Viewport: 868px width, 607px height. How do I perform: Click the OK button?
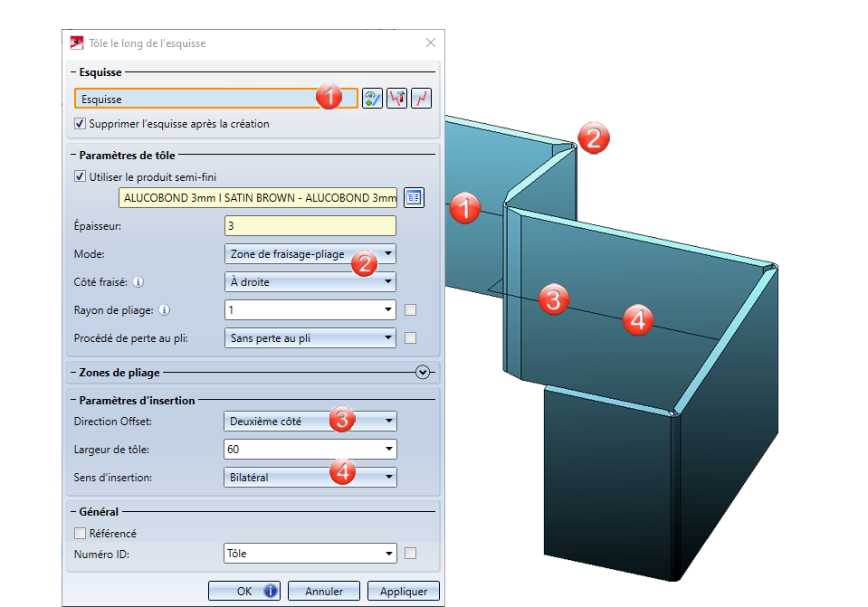pos(244,591)
